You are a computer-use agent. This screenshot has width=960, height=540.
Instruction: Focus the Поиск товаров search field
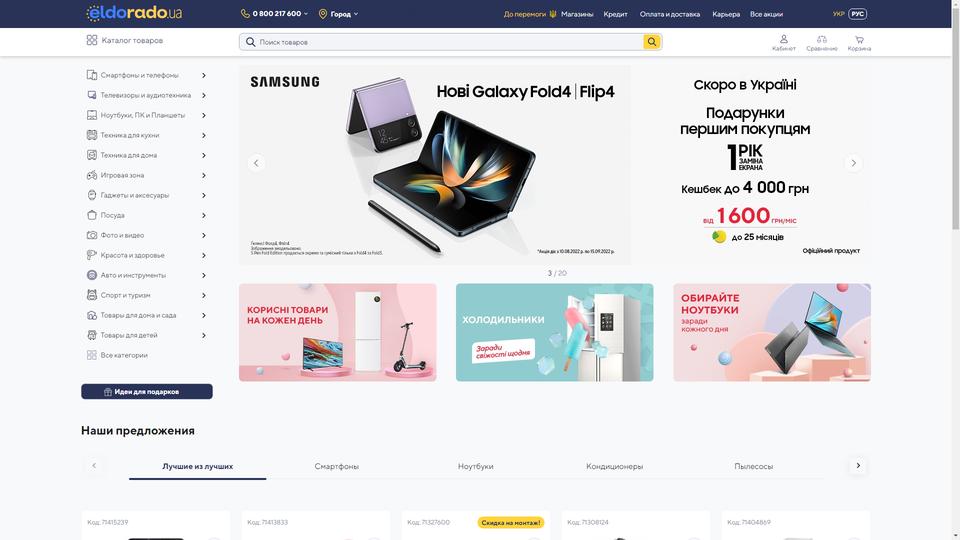click(450, 42)
